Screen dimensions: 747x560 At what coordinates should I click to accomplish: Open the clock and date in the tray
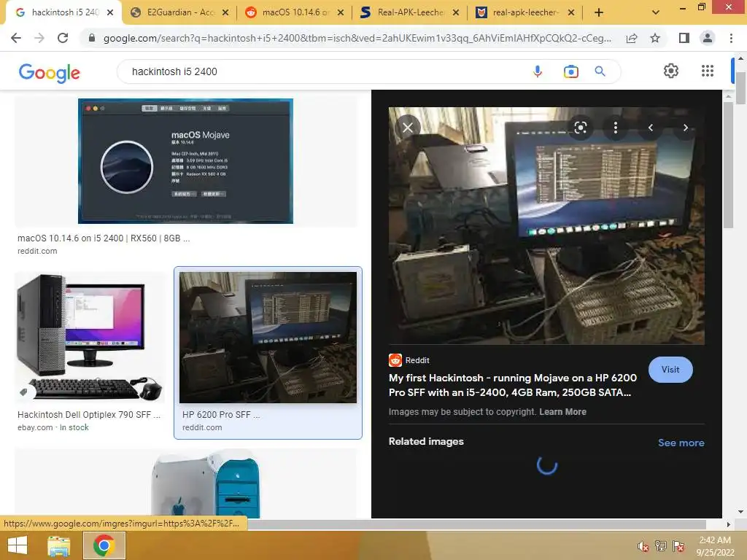715,546
